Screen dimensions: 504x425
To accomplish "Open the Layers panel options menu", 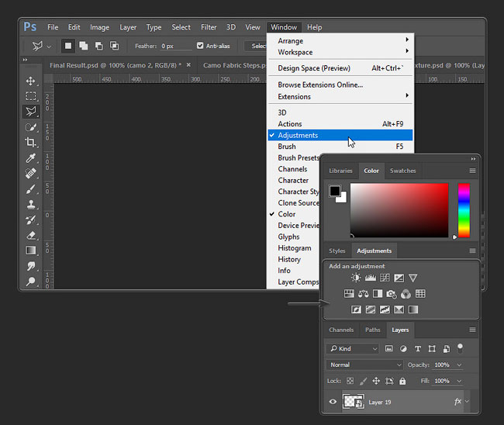I will click(472, 330).
